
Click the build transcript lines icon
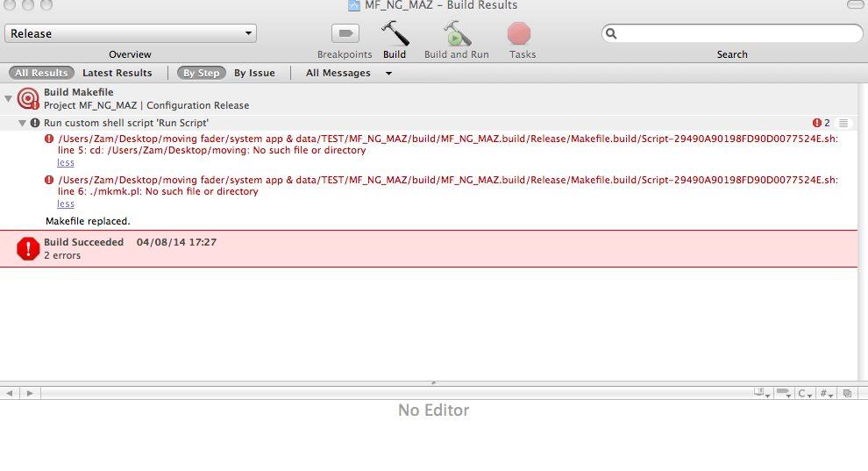[843, 124]
